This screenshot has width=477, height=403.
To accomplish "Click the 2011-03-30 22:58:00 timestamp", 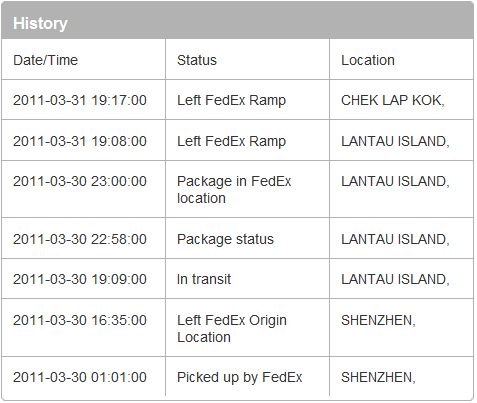I will [80, 239].
